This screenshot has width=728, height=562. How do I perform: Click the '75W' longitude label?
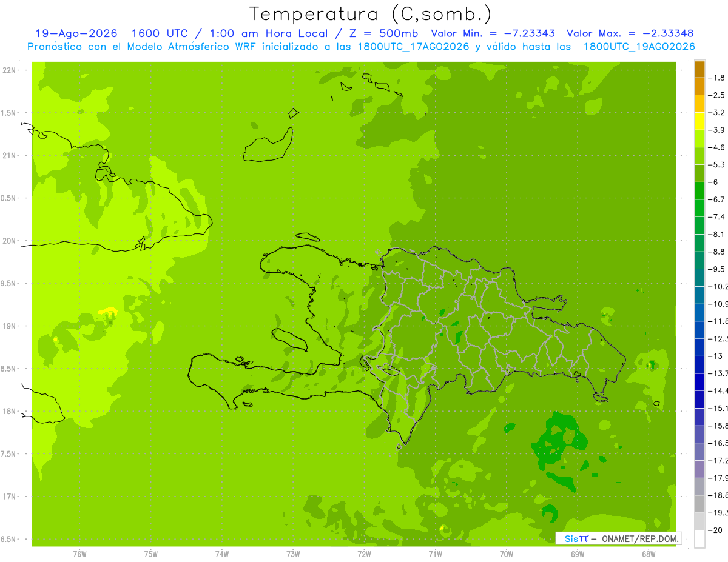tap(150, 554)
